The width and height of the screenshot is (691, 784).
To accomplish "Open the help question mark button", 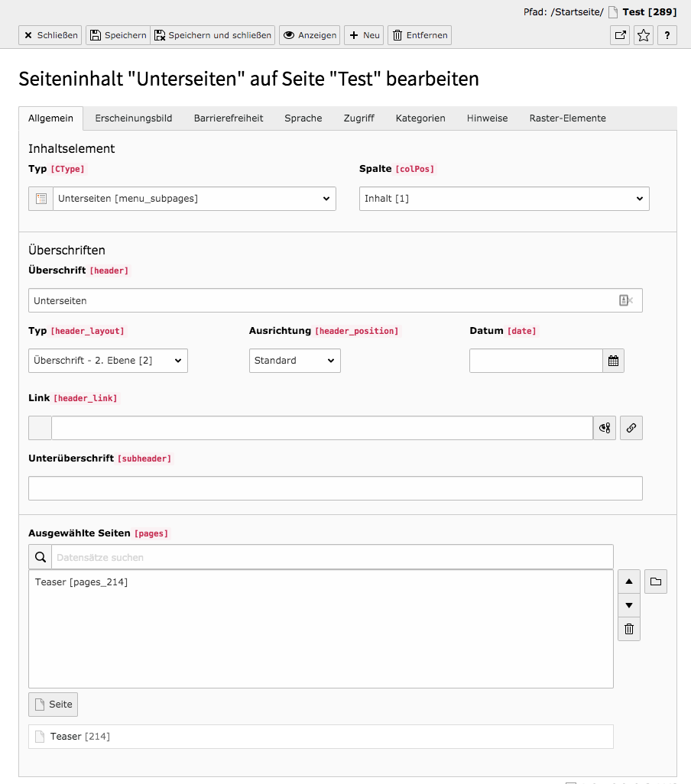I will pyautogui.click(x=667, y=35).
